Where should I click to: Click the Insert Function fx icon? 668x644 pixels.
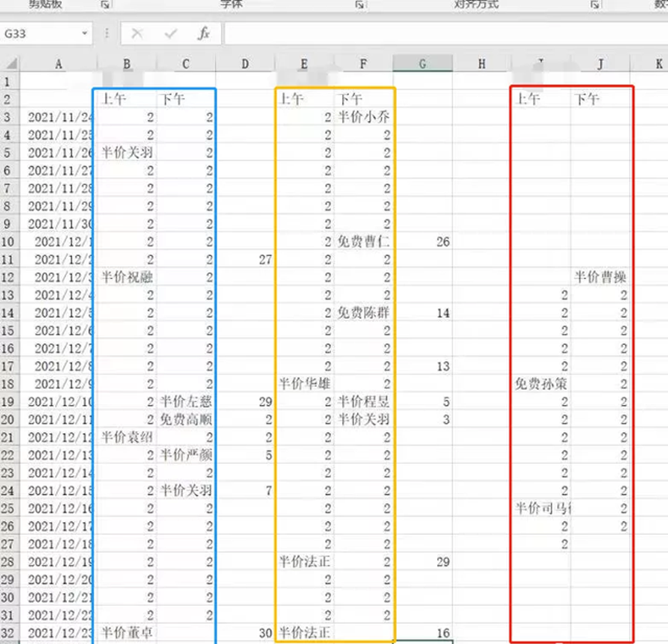(203, 34)
